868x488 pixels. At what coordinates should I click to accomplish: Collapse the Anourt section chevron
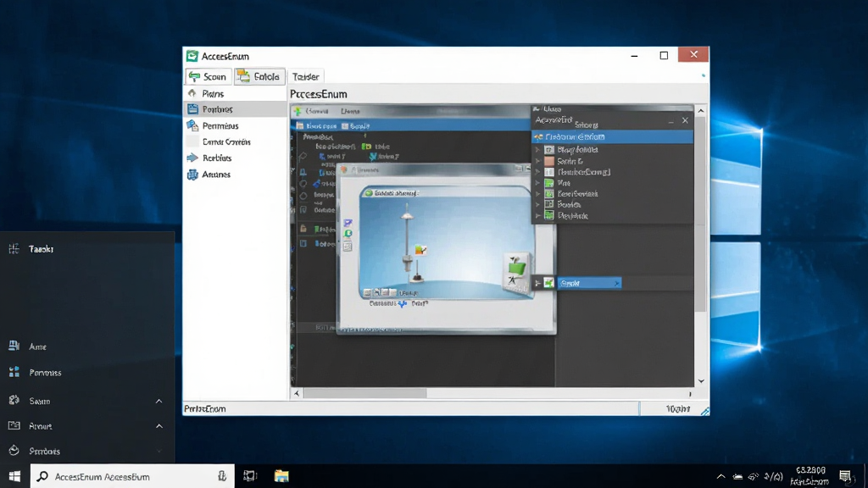(159, 426)
